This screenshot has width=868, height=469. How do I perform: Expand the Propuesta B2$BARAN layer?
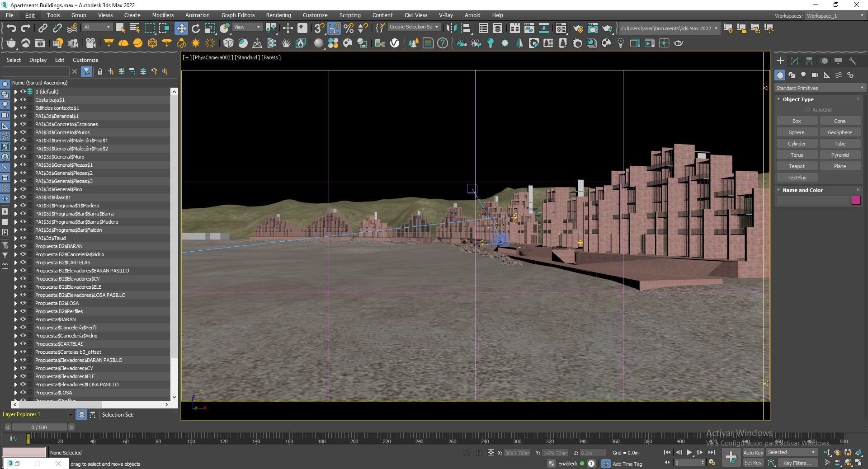[15, 246]
